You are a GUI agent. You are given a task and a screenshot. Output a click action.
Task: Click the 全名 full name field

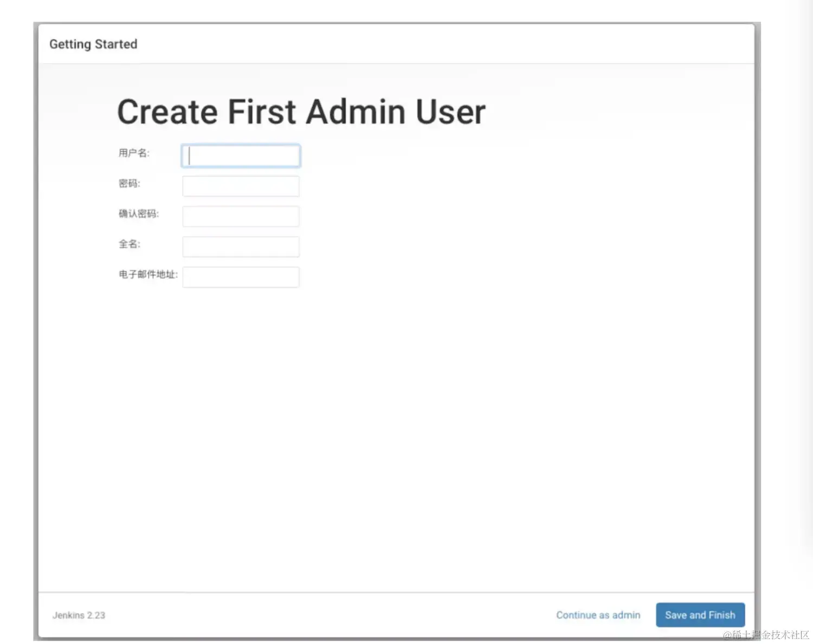coord(241,246)
